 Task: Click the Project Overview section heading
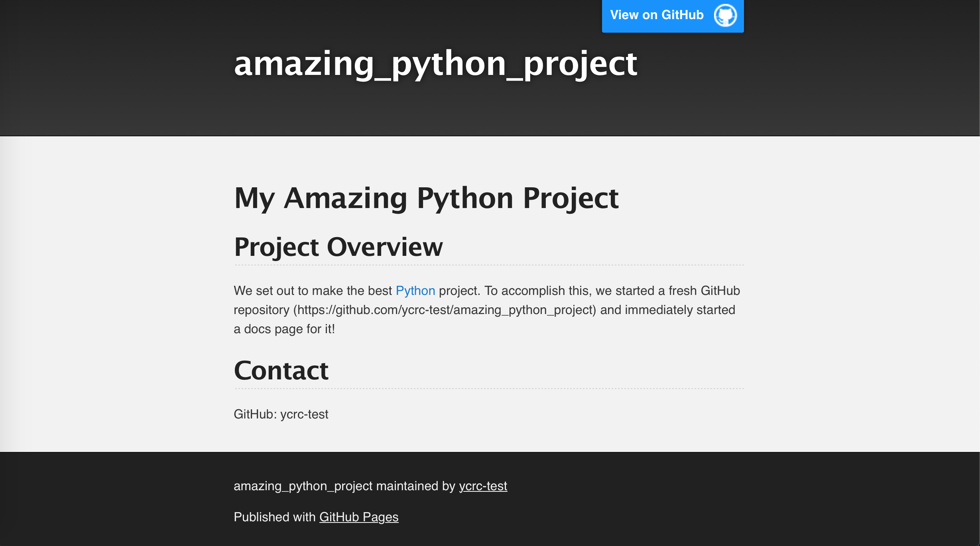pos(338,247)
